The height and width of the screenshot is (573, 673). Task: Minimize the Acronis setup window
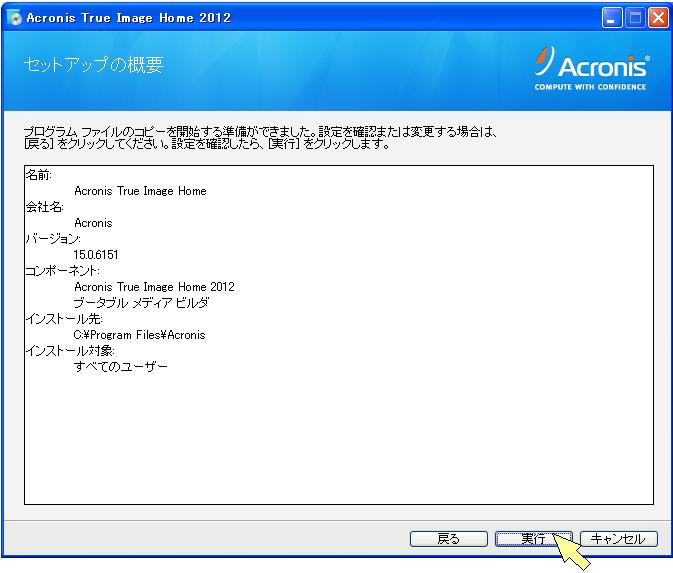(x=612, y=18)
